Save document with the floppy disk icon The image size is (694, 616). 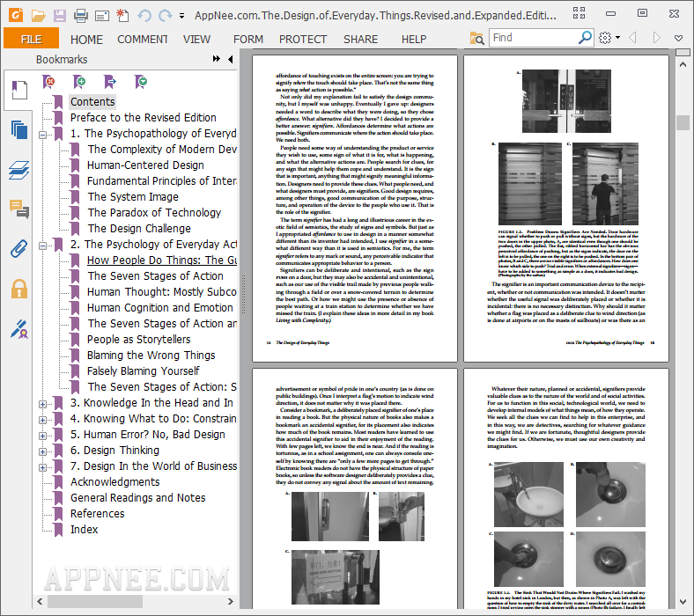[x=60, y=16]
